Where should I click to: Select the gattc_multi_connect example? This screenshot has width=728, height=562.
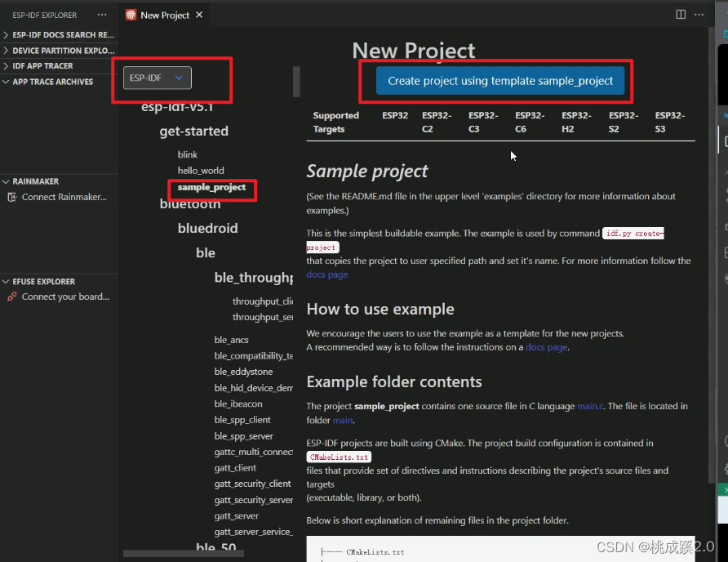254,452
